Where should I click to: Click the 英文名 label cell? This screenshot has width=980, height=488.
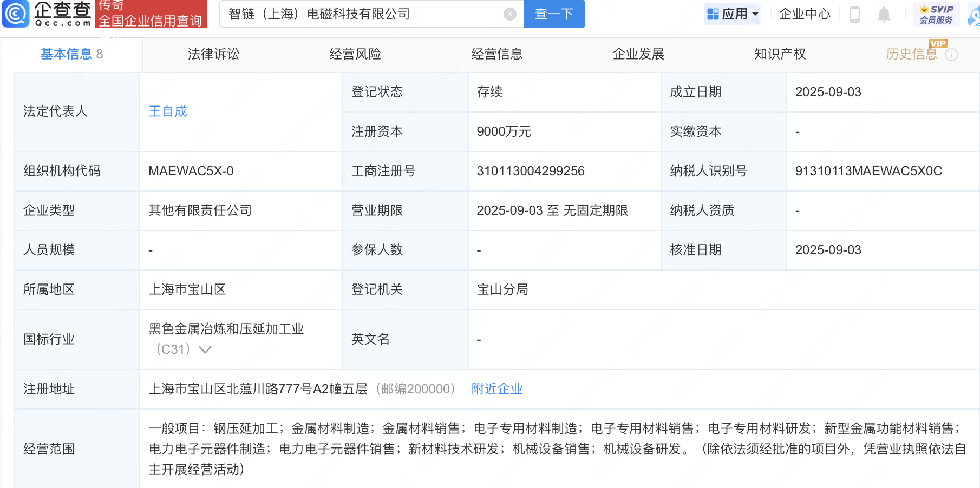pos(405,339)
